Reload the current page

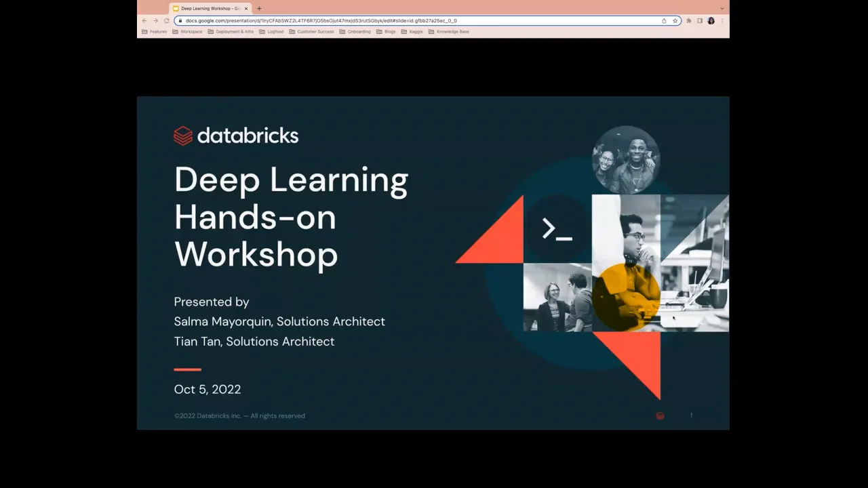tap(166, 20)
